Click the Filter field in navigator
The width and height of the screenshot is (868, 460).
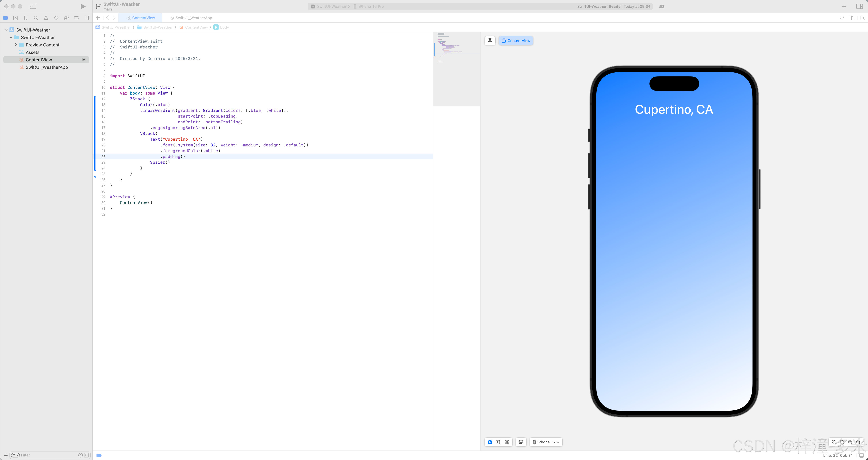(x=47, y=455)
